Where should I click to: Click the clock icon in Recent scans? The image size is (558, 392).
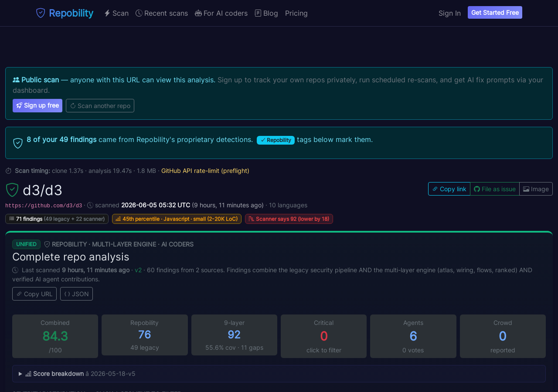coord(139,13)
